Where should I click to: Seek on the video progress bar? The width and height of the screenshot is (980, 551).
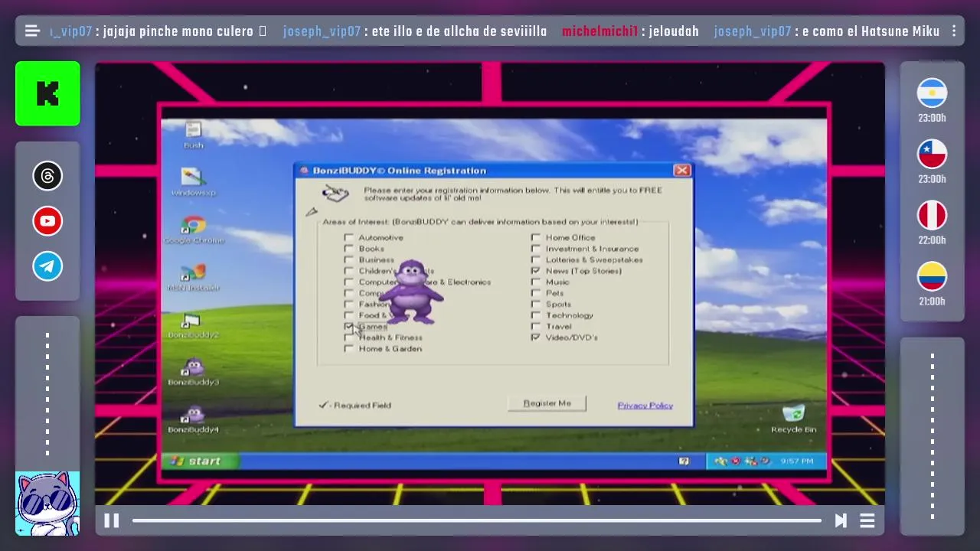point(476,520)
